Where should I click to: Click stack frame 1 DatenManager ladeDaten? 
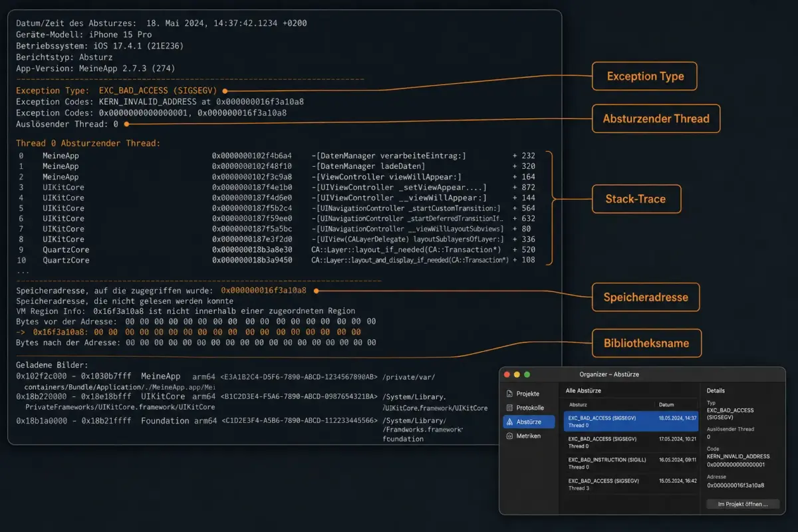[277, 166]
